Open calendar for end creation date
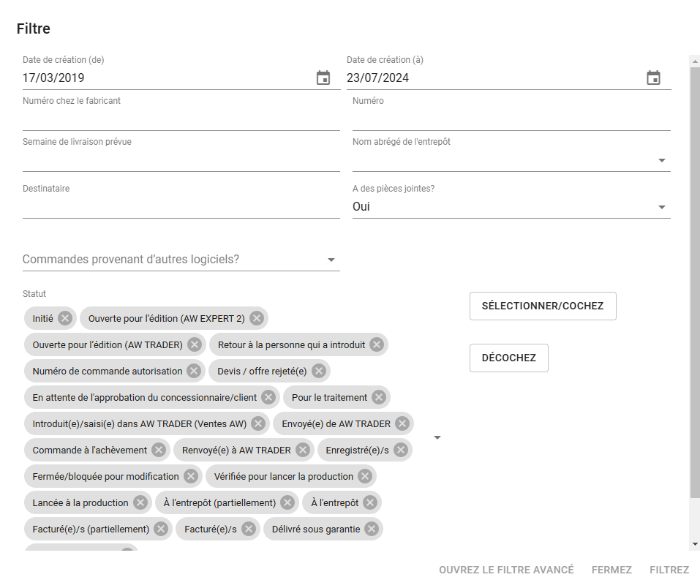This screenshot has width=700, height=588. (654, 78)
